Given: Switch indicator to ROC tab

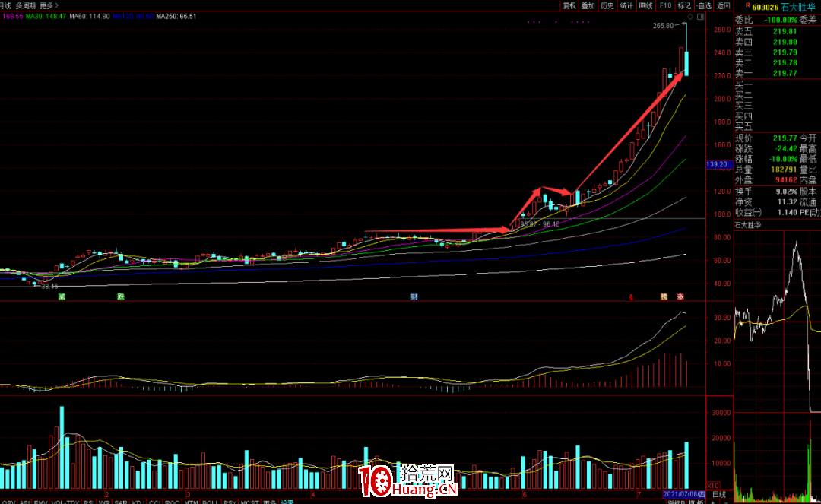Looking at the screenshot, I should 173,502.
